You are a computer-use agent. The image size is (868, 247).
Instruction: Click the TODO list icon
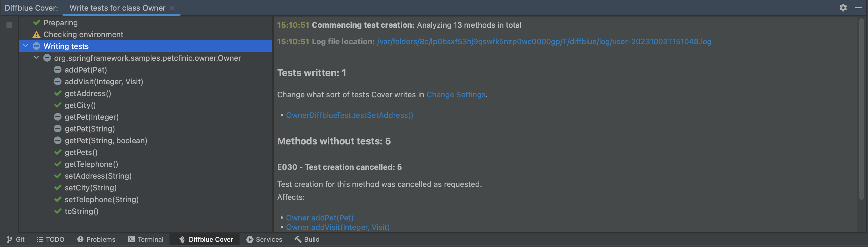(40, 239)
